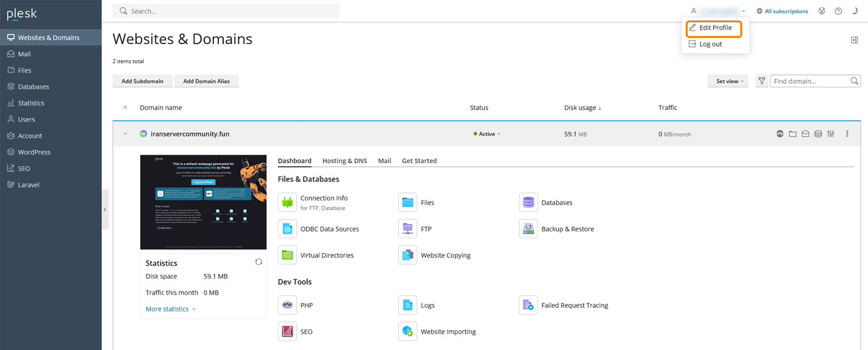Expand the Active status dropdown
Viewport: 868px width, 350px height.
coord(487,134)
